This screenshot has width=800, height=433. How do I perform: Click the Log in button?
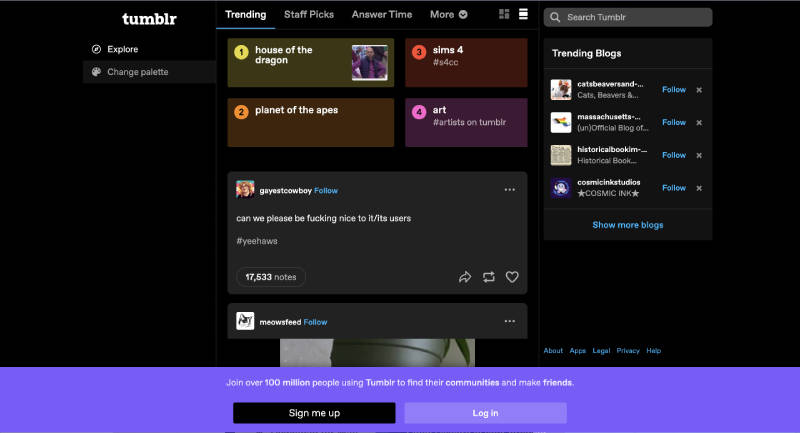(485, 413)
